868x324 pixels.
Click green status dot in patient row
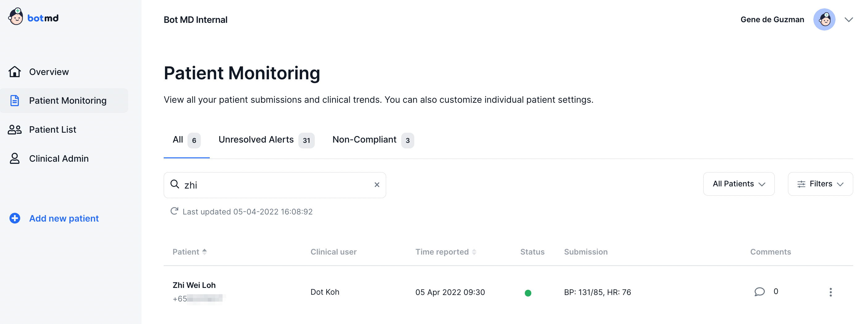(x=528, y=293)
